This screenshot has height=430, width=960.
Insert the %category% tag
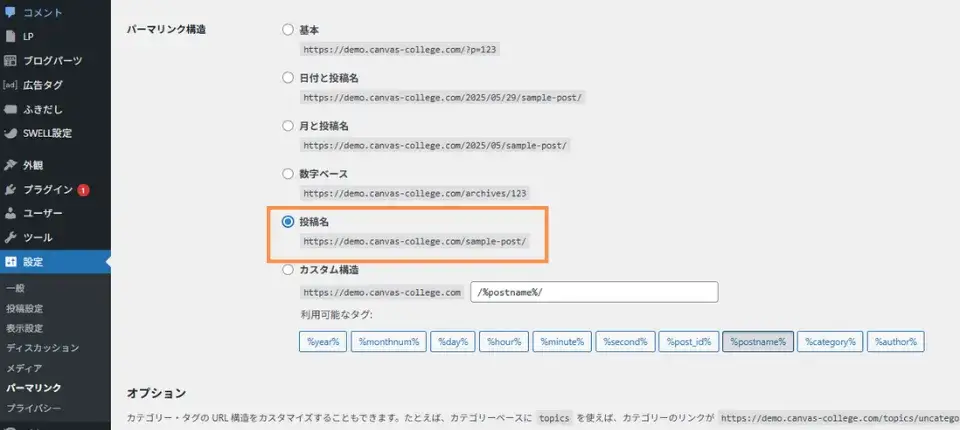(830, 342)
